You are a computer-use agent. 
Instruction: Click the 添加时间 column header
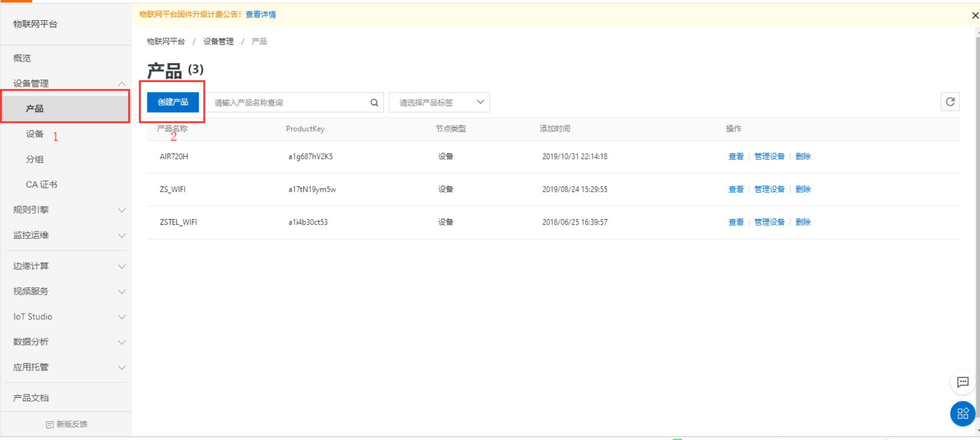click(555, 129)
